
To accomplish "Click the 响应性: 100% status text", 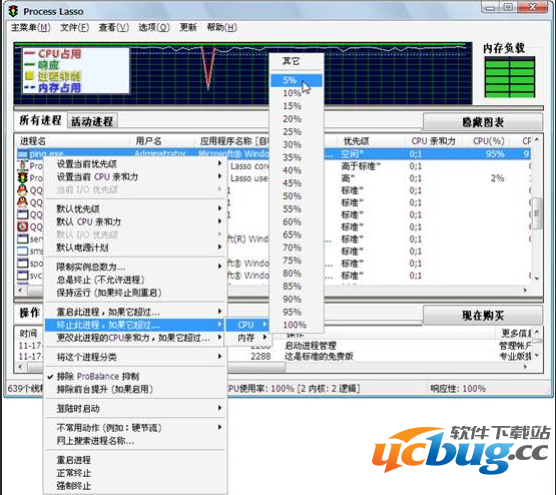I will 458,389.
